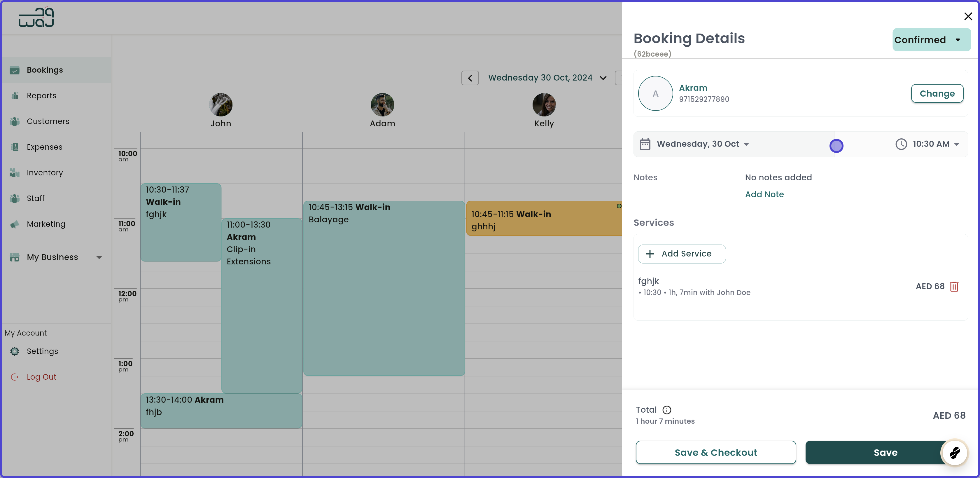Click the info icon next to Total
This screenshot has width=980, height=478.
(666, 410)
